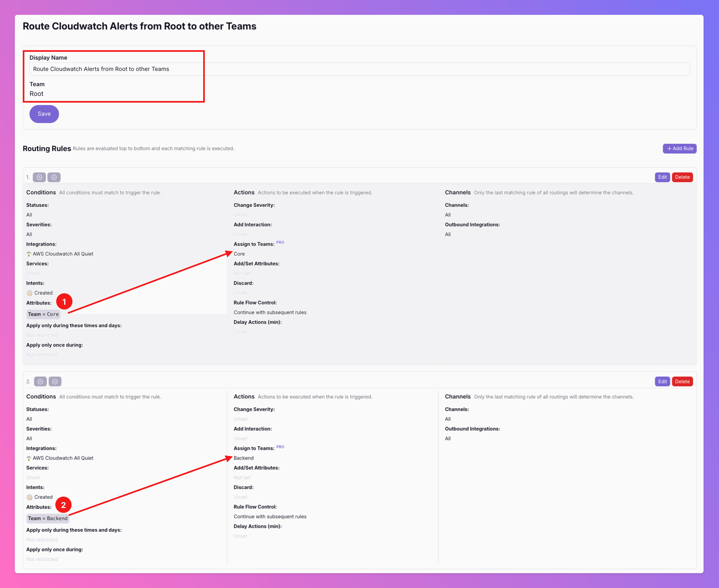Move rule 2 up with arrow icon
This screenshot has width=719, height=588.
coord(40,381)
